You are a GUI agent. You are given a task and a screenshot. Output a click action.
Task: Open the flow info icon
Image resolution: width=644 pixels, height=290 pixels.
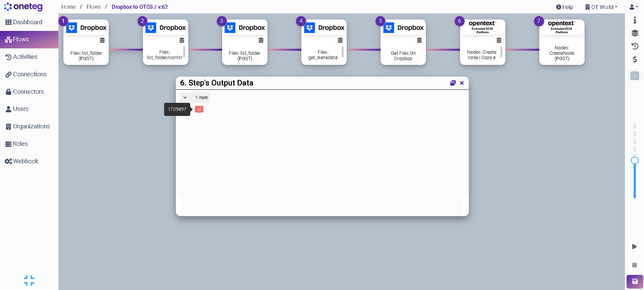tap(635, 20)
